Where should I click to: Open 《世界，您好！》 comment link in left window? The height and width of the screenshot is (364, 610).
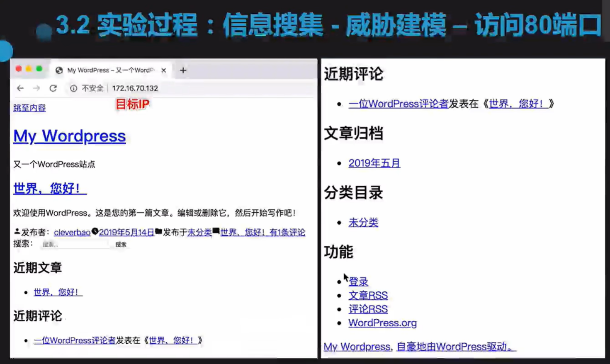pos(173,340)
